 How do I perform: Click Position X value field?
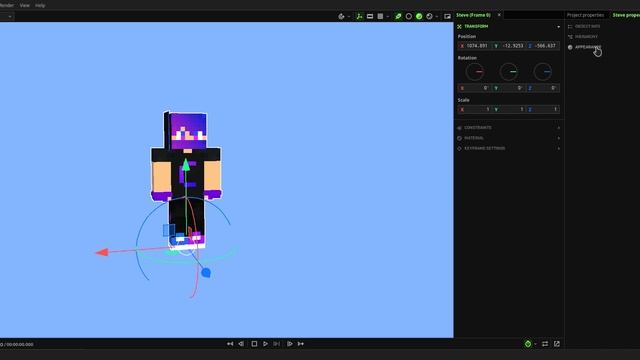[x=475, y=46]
